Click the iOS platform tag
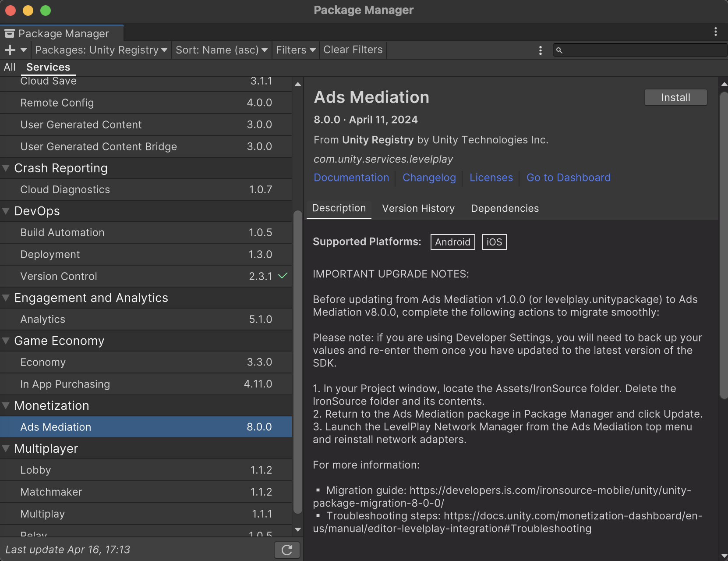The width and height of the screenshot is (728, 561). tap(494, 242)
